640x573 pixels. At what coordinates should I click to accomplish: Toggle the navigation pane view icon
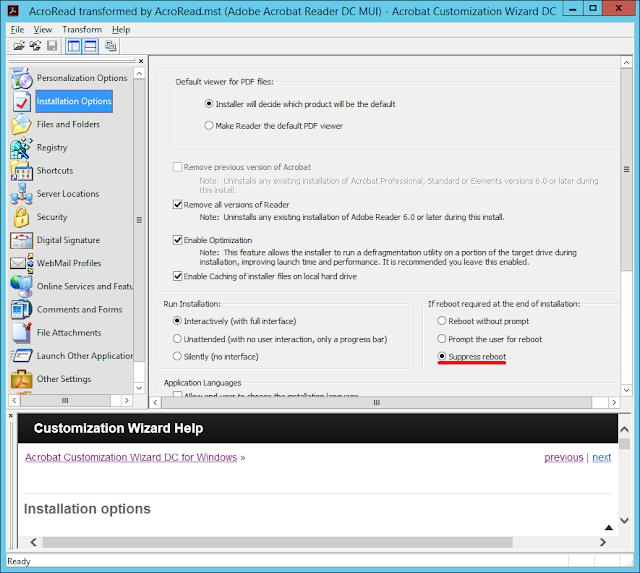point(74,46)
